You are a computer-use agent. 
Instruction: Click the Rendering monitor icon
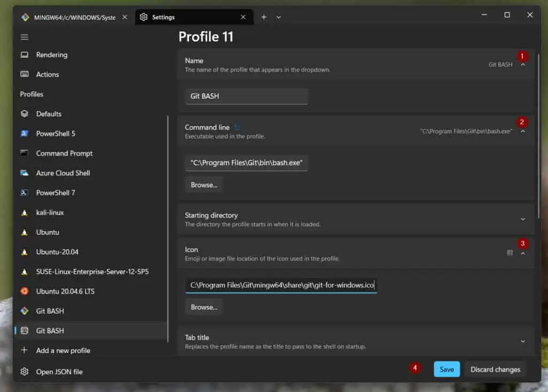pos(25,55)
